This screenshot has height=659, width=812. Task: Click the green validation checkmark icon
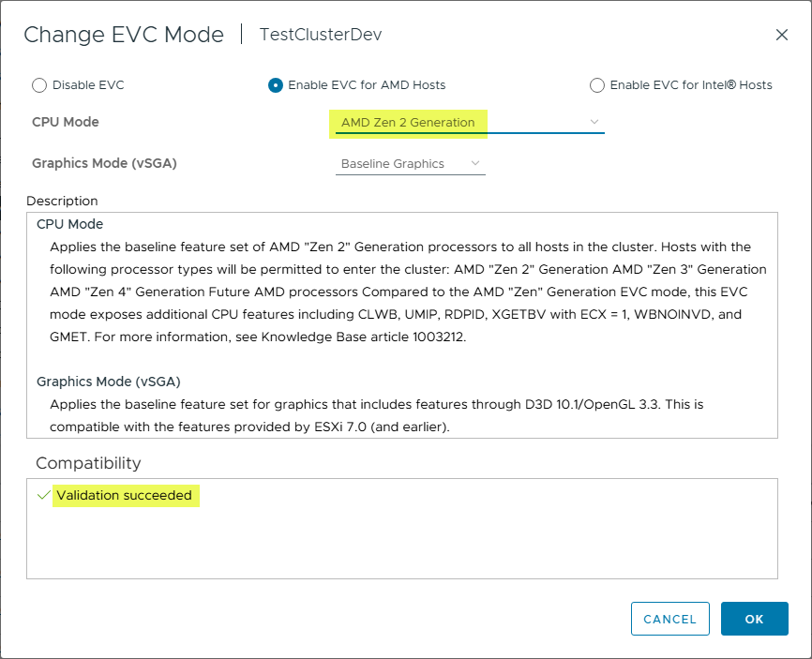pyautogui.click(x=42, y=495)
